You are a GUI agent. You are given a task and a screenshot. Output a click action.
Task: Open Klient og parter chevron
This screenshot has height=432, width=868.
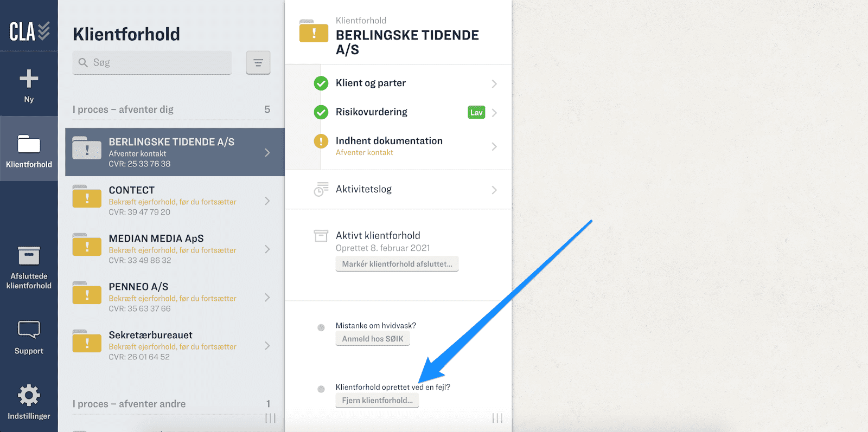494,83
